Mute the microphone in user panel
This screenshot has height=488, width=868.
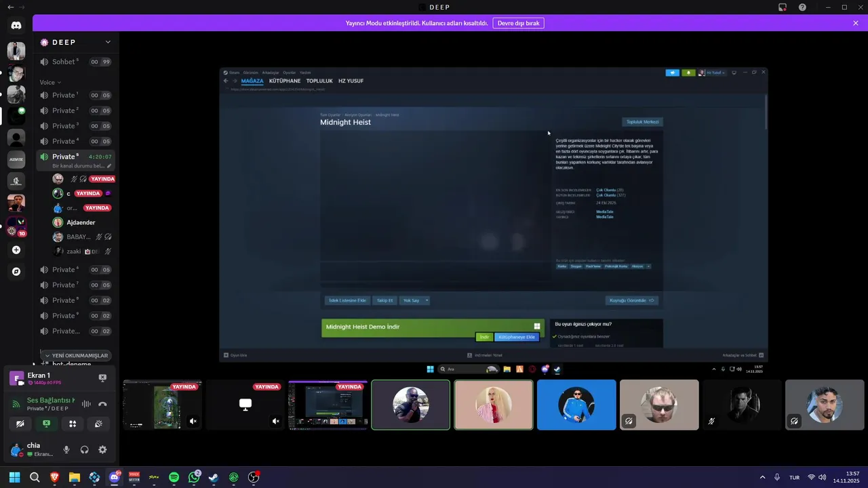tap(66, 449)
